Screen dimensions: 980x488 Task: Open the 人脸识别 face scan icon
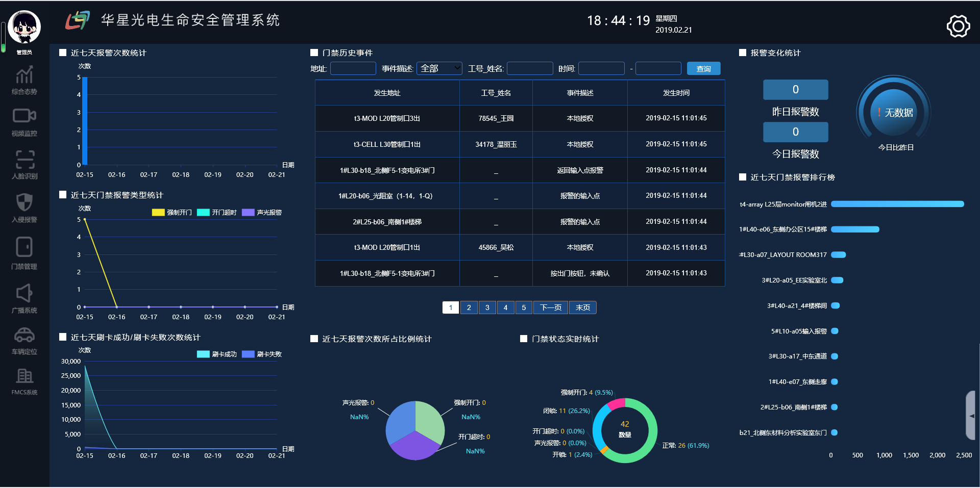(24, 159)
